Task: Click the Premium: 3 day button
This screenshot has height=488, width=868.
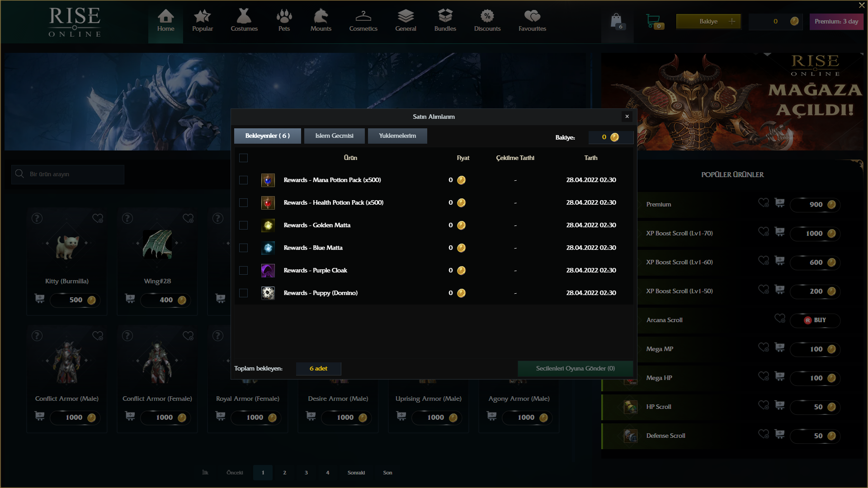Action: (x=836, y=21)
